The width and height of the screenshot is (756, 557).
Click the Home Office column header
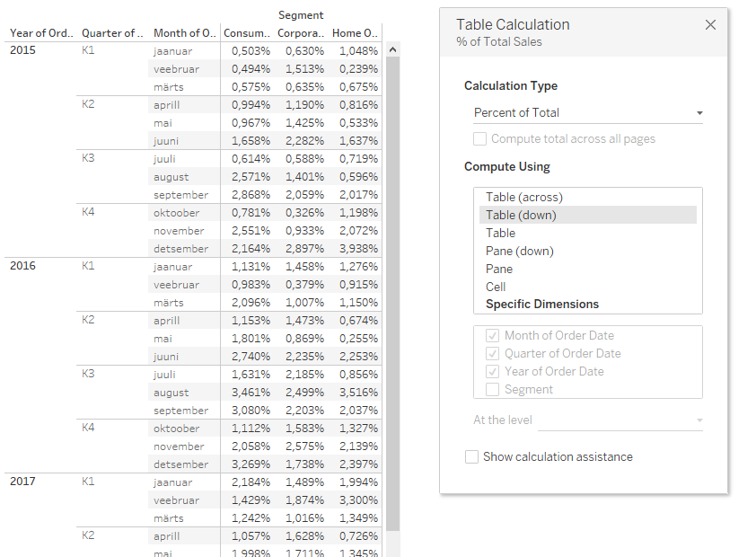click(x=355, y=33)
